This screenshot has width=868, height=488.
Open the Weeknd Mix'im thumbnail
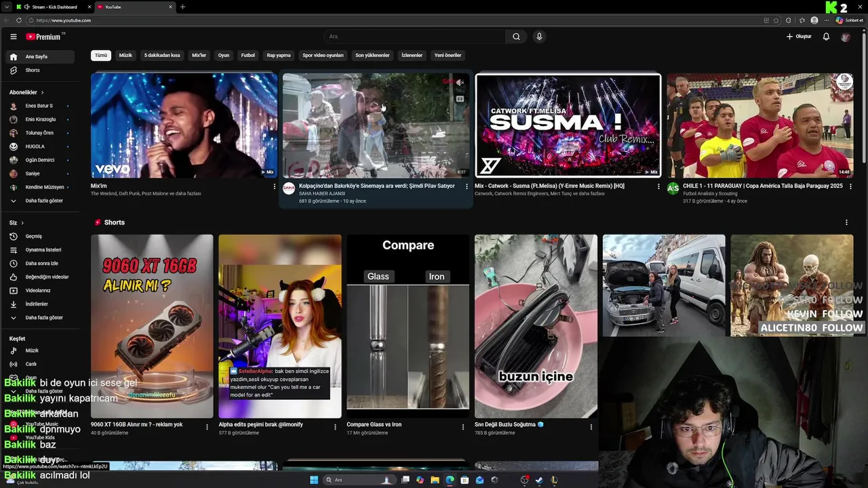[184, 125]
